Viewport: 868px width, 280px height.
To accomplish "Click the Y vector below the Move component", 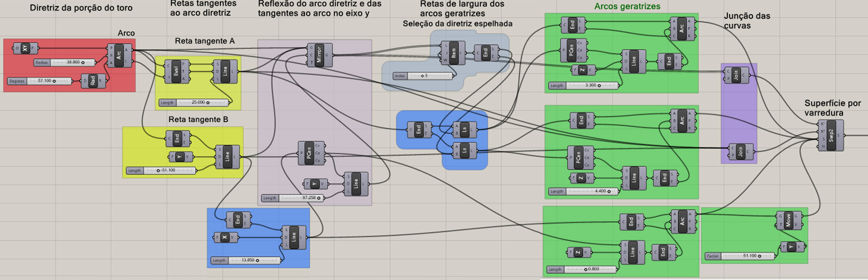I will coord(792,247).
